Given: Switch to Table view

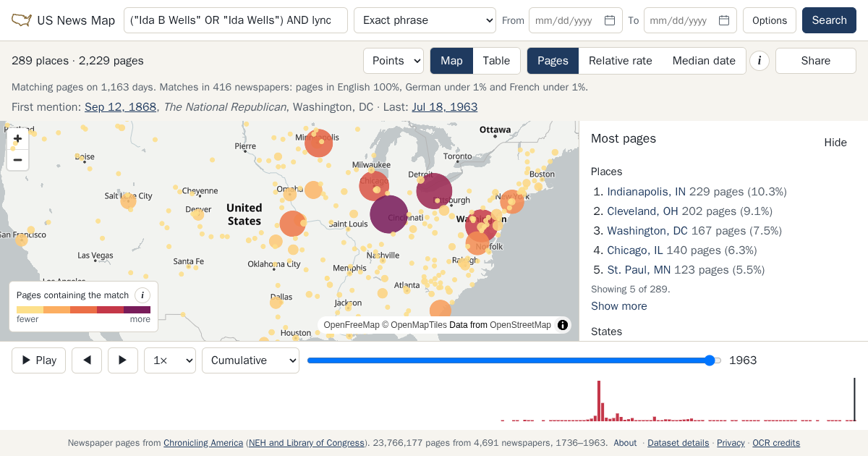Looking at the screenshot, I should pos(496,61).
